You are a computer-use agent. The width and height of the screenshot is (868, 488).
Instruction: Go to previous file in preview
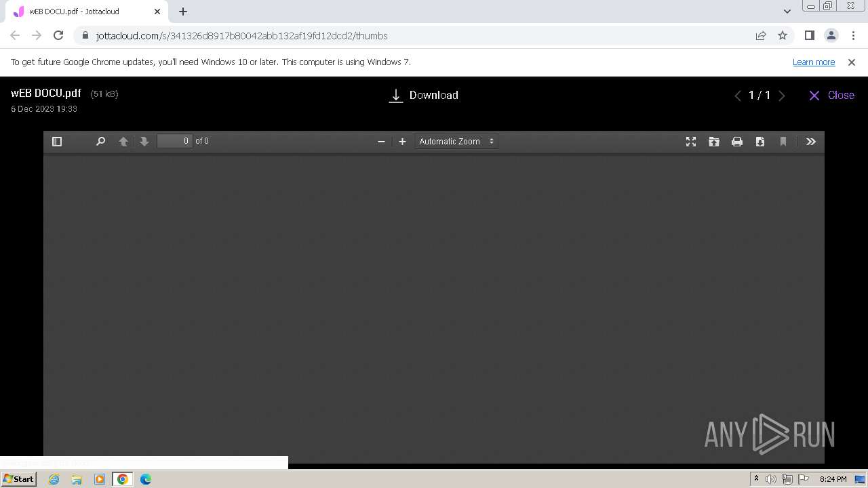[x=738, y=96]
